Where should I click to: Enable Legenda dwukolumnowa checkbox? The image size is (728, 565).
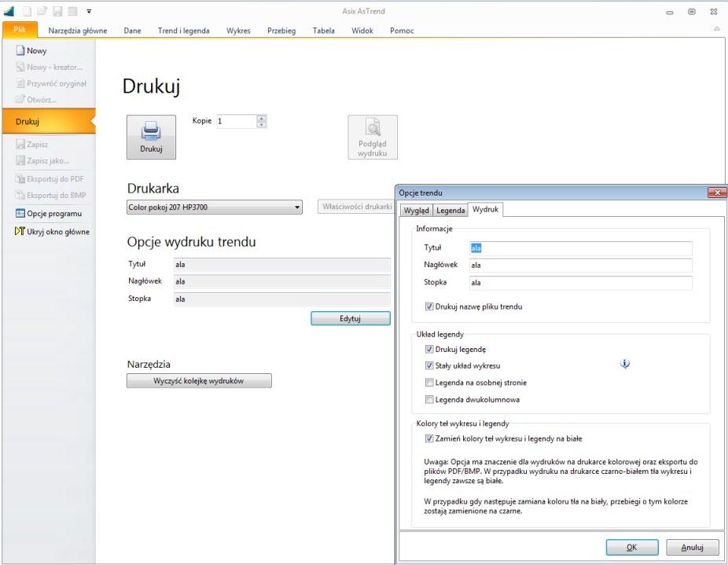pos(429,399)
